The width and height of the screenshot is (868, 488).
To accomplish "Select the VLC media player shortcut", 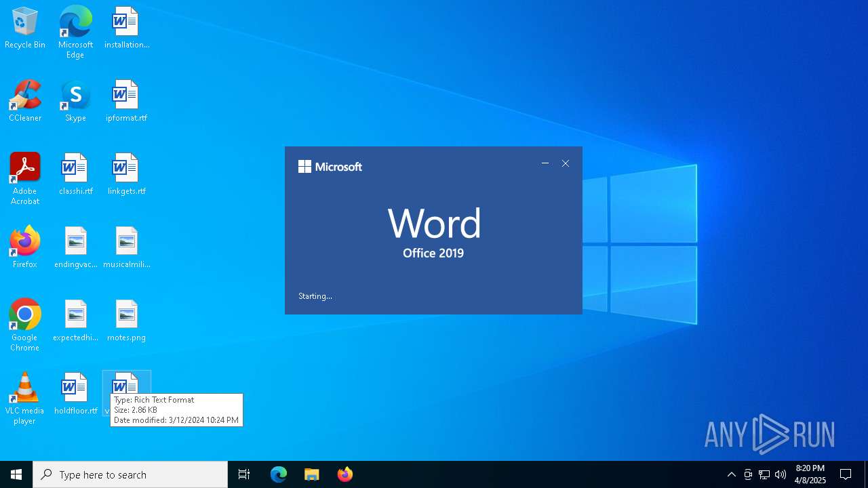I will tap(25, 399).
